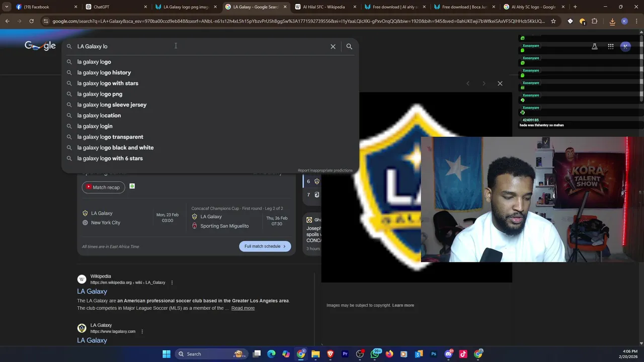Image resolution: width=644 pixels, height=362 pixels.
Task: Open Chrome downloads icon
Action: click(x=612, y=21)
